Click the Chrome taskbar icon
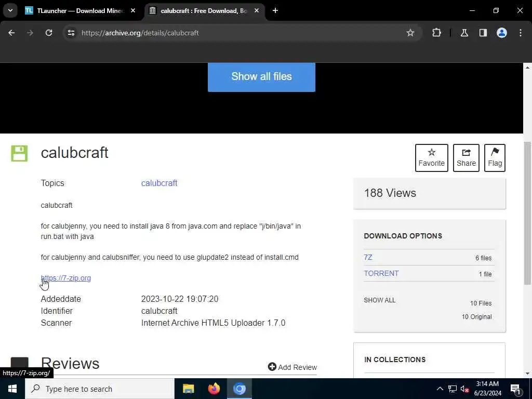 tap(239, 389)
